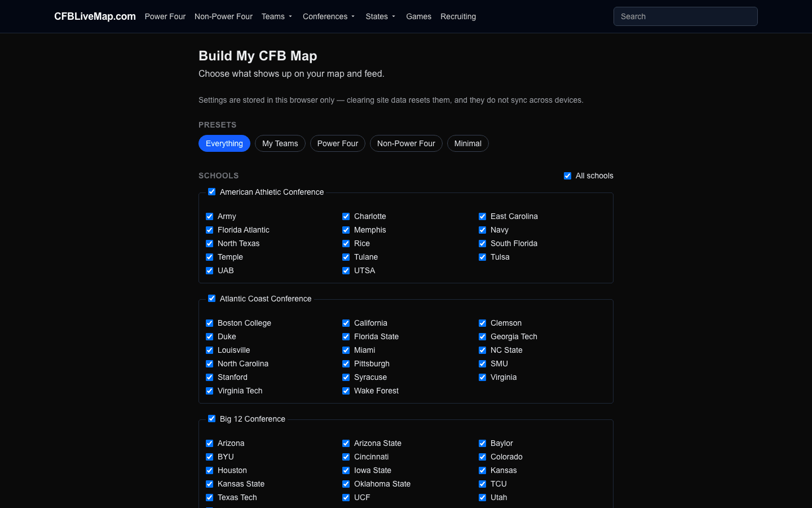Uncheck Virginia Tech checkbox

tap(209, 391)
